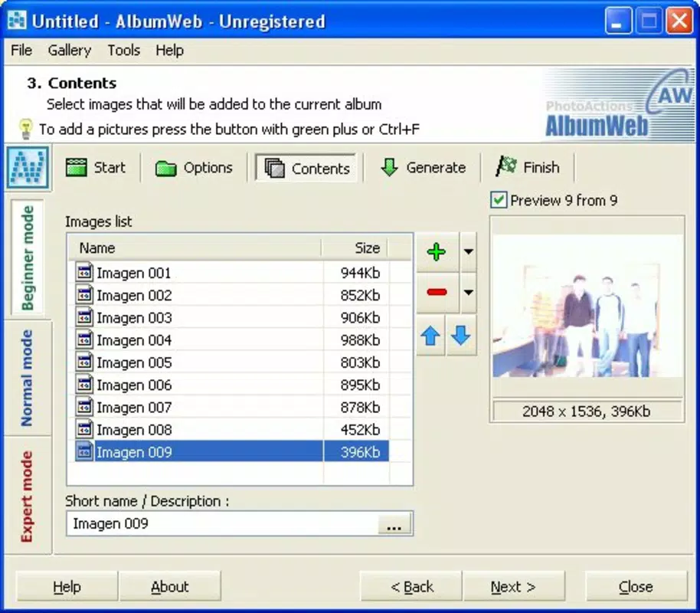Click file icon of Imagen 002
700x613 pixels.
pyautogui.click(x=84, y=295)
